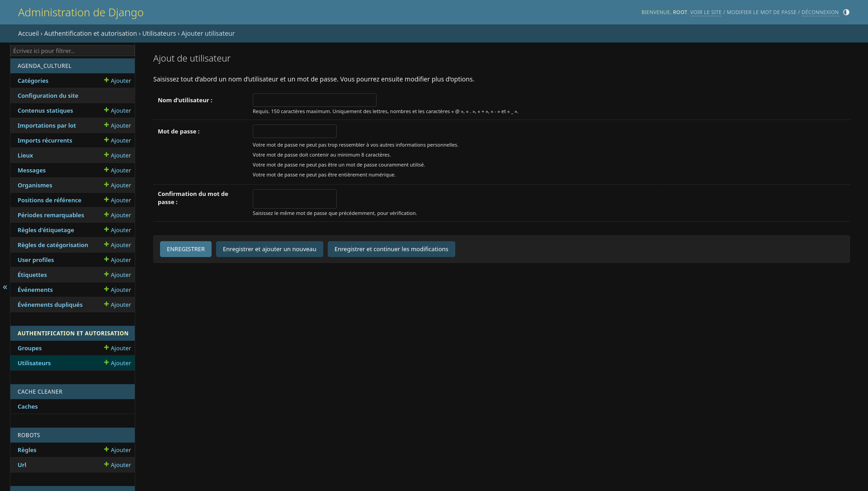Click Ajouter next to Organismes
The height and width of the screenshot is (491, 868).
pos(118,185)
